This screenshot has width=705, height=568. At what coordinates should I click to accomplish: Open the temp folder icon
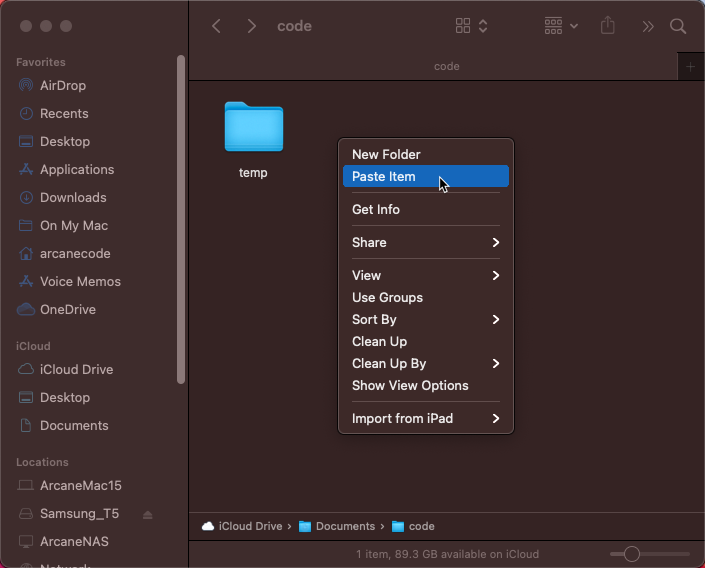pos(253,127)
